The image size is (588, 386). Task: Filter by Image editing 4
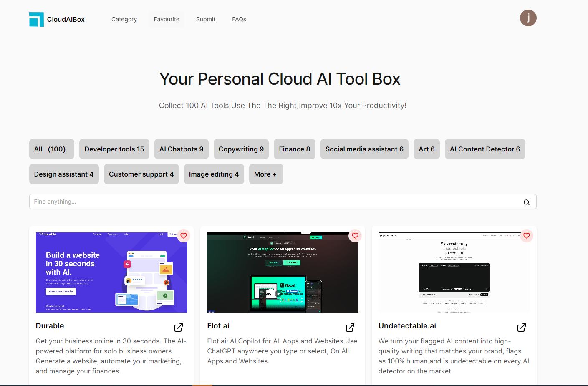click(x=214, y=174)
